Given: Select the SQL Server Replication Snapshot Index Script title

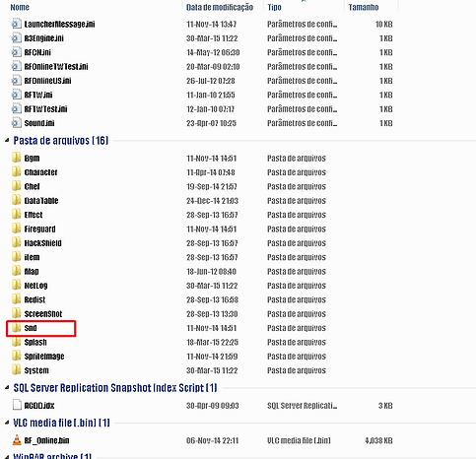Looking at the screenshot, I should (115, 388).
